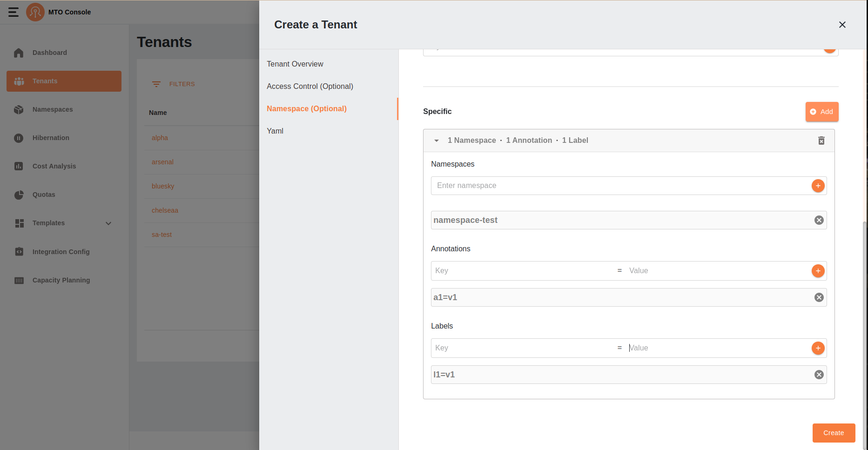The height and width of the screenshot is (450, 868).
Task: Collapse the 1 Namespace accordion panel
Action: [x=437, y=141]
